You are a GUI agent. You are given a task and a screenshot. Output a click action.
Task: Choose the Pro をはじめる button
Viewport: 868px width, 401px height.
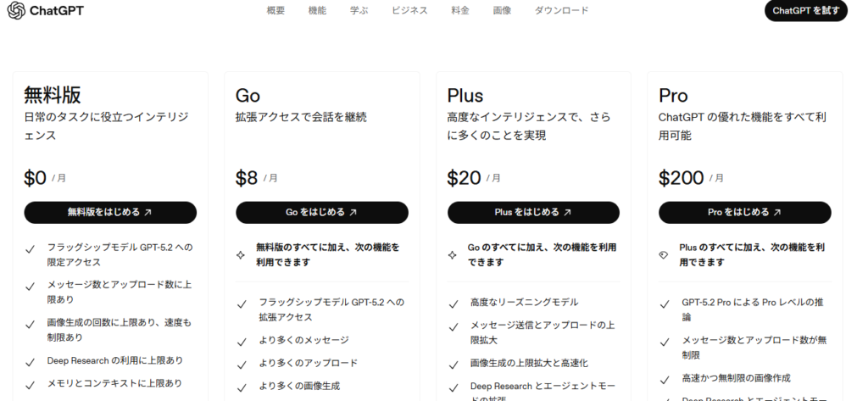pos(744,212)
